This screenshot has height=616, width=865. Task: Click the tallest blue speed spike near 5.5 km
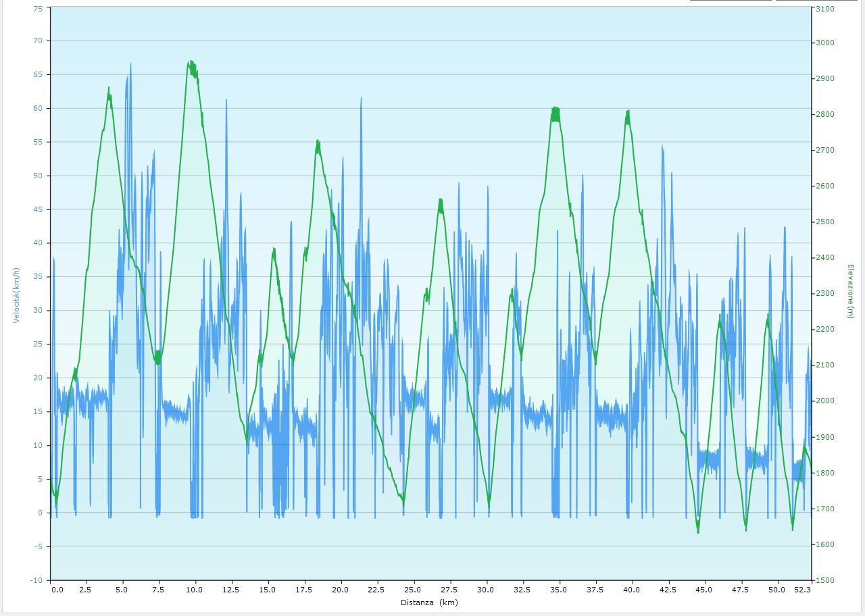point(130,64)
